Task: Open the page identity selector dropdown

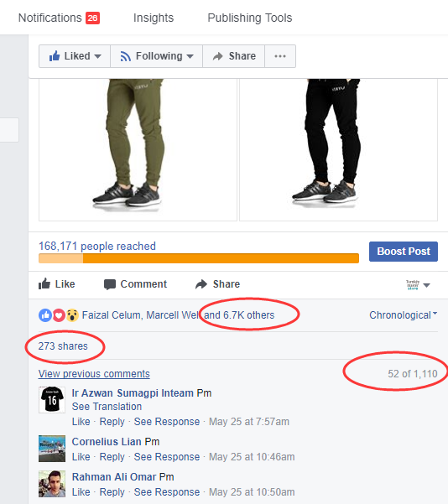Action: (418, 285)
